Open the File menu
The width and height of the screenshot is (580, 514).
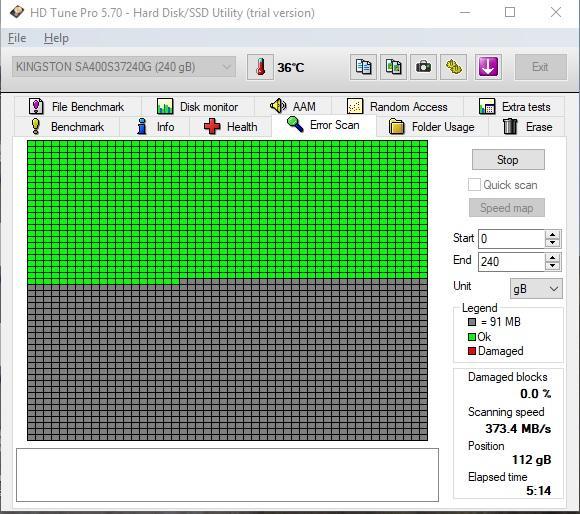tap(17, 38)
